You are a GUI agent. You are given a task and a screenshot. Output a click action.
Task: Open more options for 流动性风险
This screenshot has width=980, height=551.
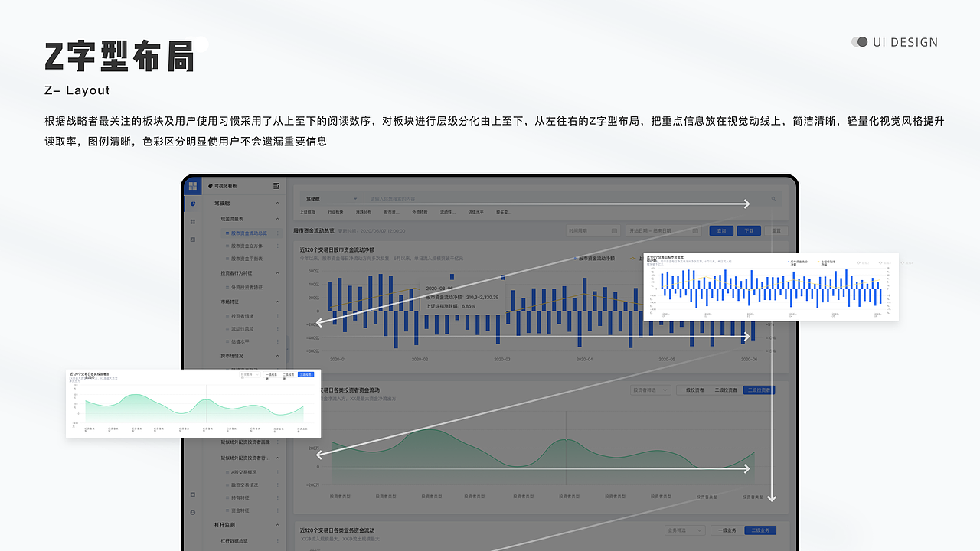pos(278,329)
